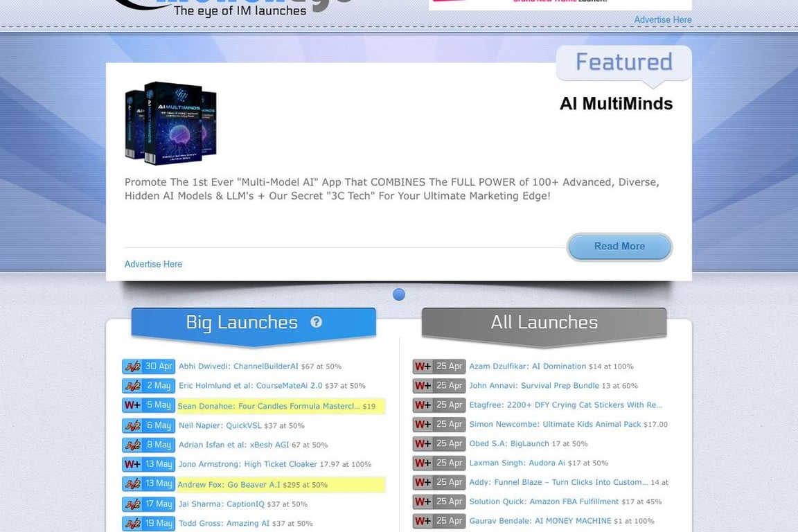This screenshot has width=798, height=532.
Task: Click the Read More button
Action: [x=619, y=247]
